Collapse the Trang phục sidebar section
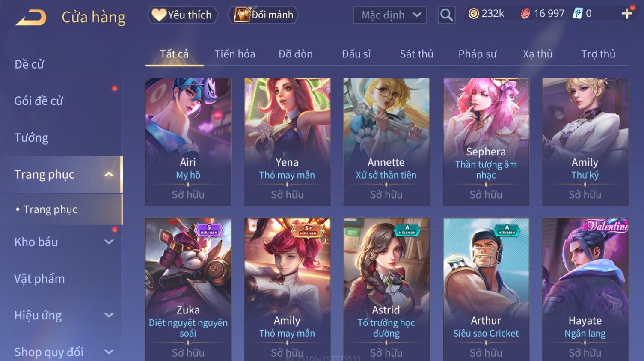The width and height of the screenshot is (644, 361). point(109,174)
